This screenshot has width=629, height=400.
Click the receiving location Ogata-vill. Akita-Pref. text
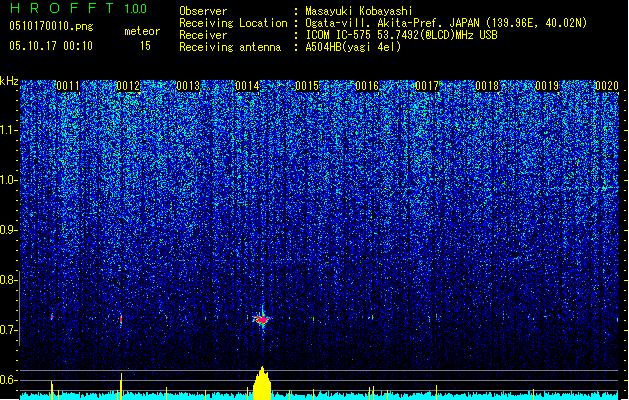(446, 23)
